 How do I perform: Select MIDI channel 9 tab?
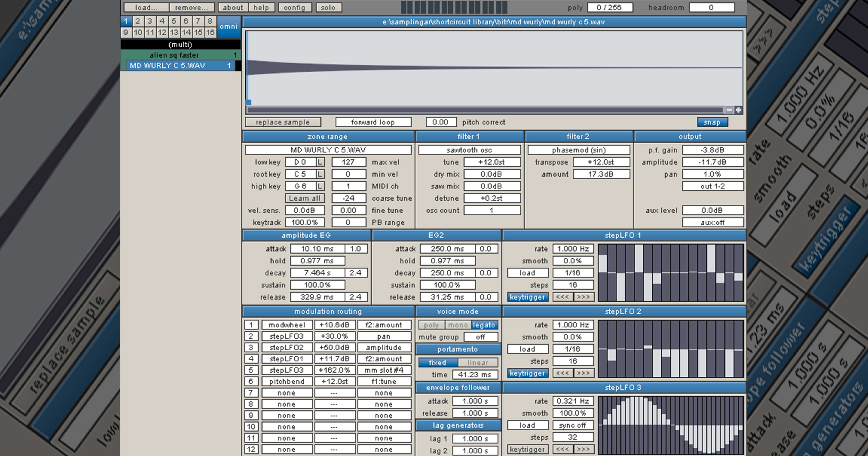click(126, 32)
